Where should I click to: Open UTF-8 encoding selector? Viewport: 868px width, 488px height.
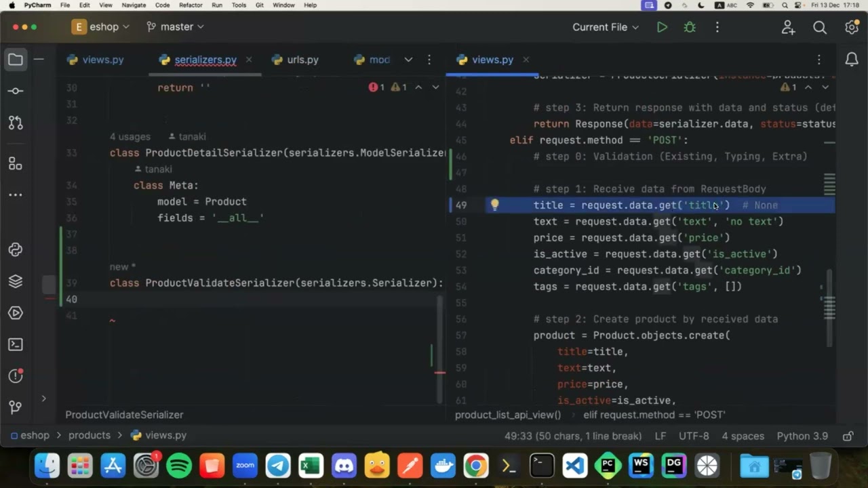pos(694,436)
